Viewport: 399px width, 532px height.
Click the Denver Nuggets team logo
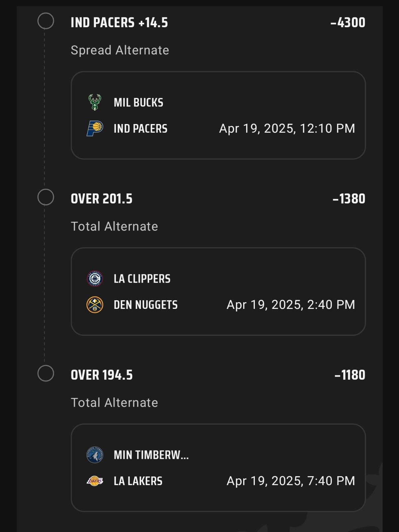95,305
